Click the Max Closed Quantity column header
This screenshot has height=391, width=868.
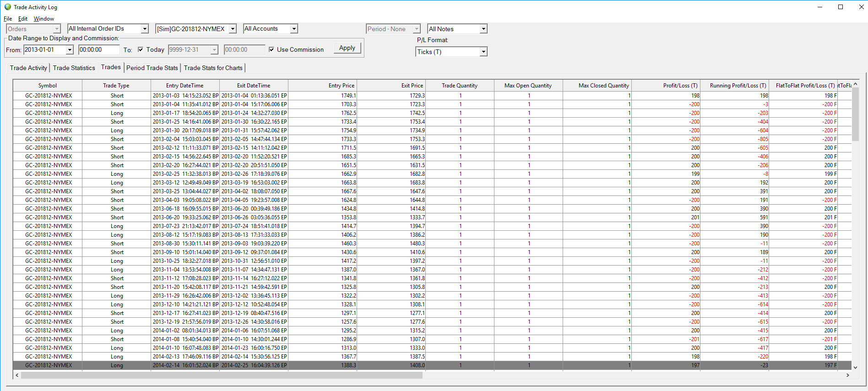(x=597, y=86)
